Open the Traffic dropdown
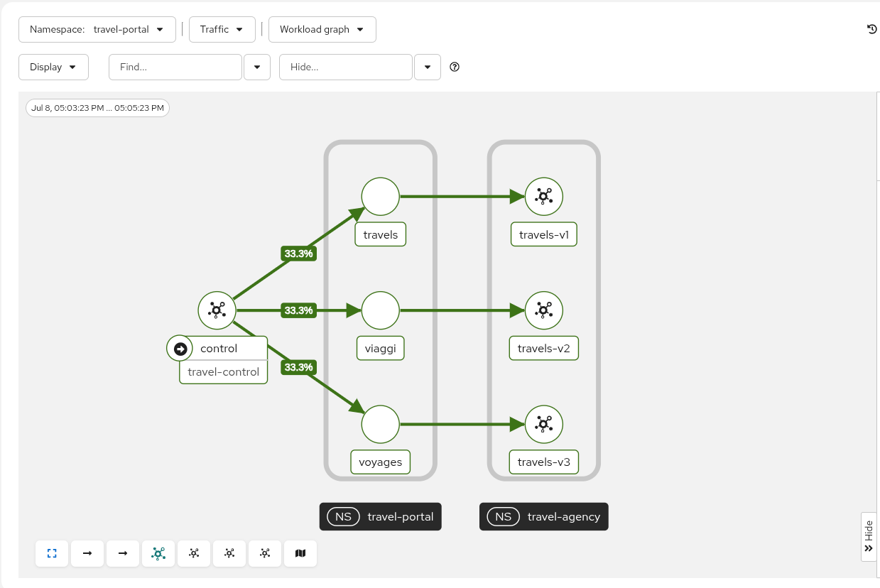 click(222, 29)
